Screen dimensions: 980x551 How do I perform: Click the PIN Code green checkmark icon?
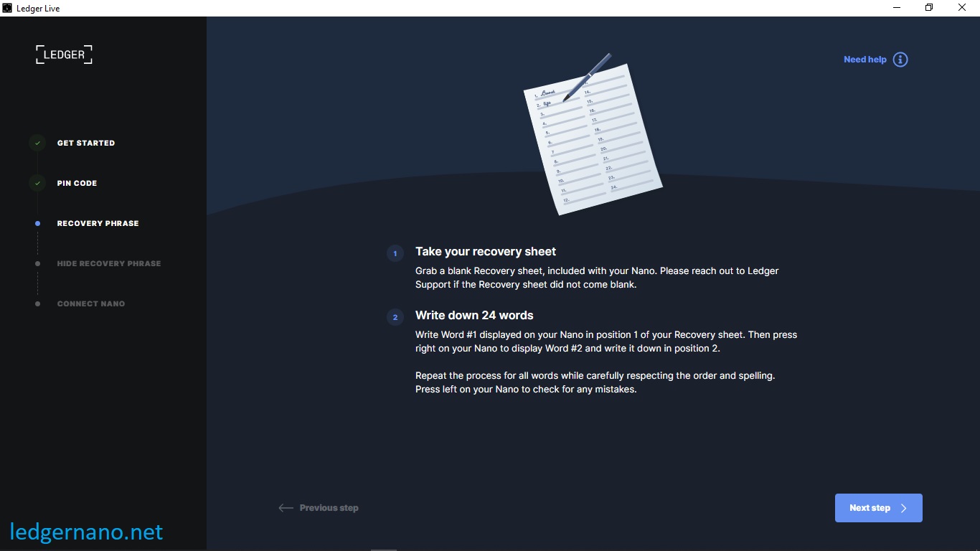pyautogui.click(x=37, y=183)
